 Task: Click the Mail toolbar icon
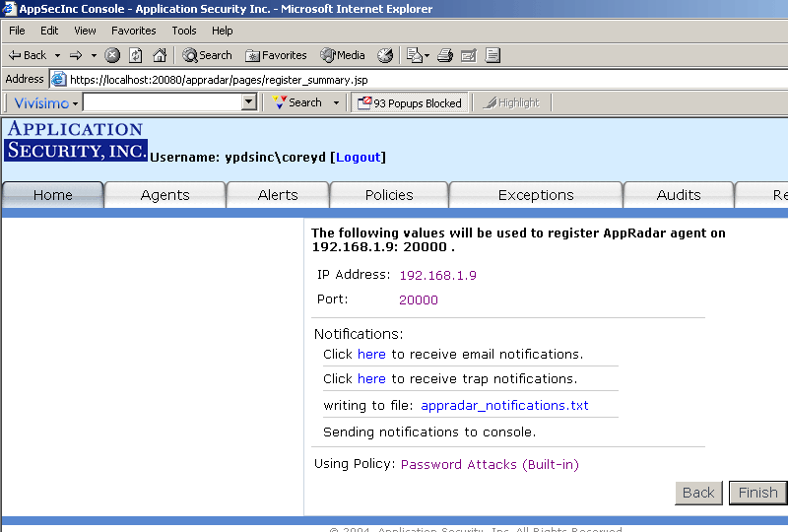click(x=414, y=55)
